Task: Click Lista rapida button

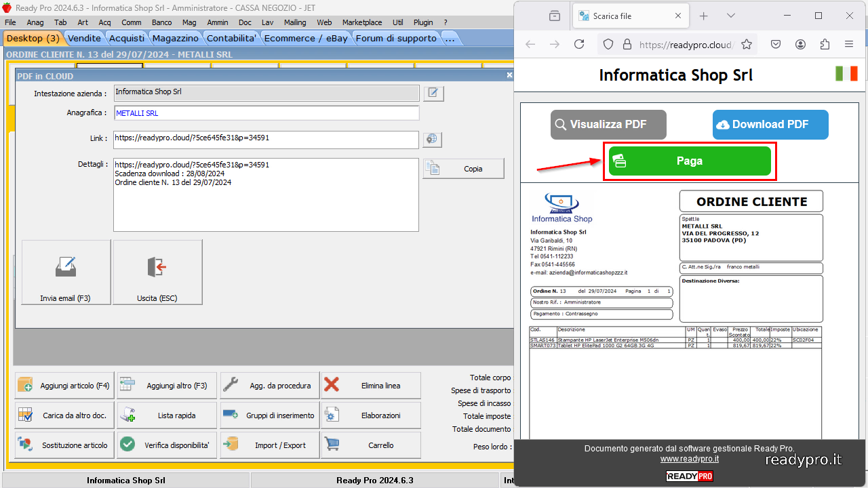Action: (167, 415)
